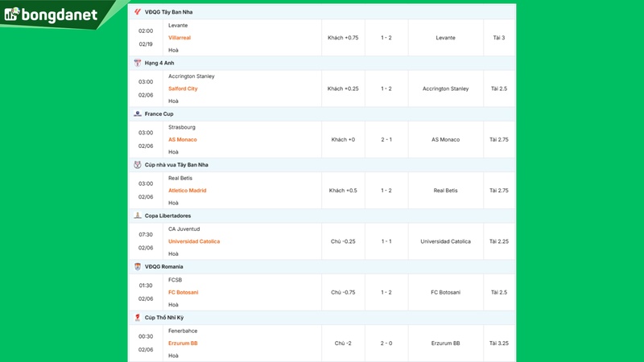Open the Erzurum BB team link

pyautogui.click(x=183, y=343)
